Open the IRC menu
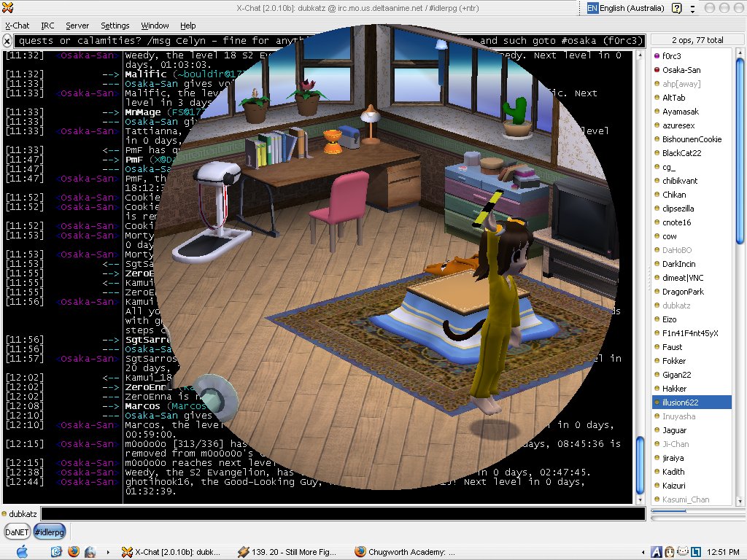The width and height of the screenshot is (747, 560). [x=47, y=26]
